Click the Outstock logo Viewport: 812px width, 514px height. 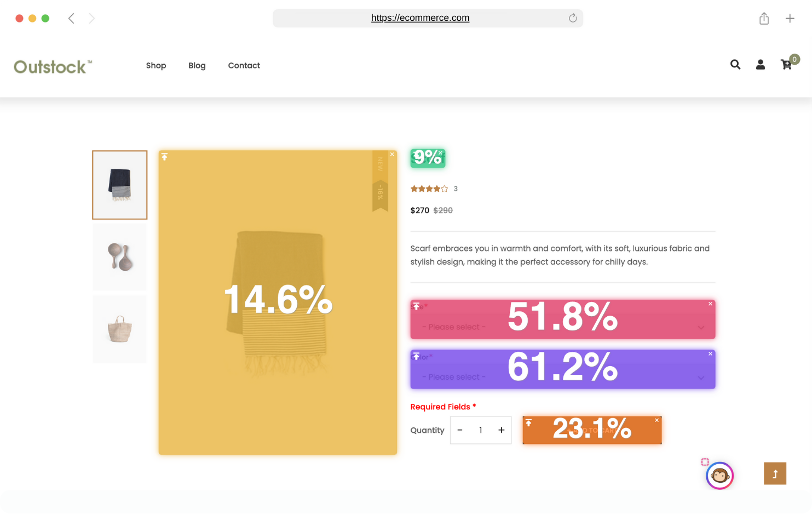click(52, 66)
